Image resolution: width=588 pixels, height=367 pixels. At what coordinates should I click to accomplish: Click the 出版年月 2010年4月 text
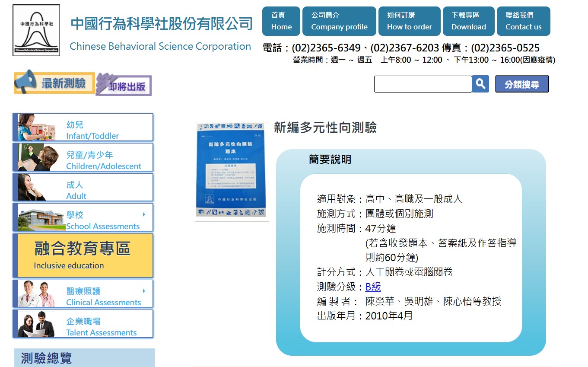(365, 316)
